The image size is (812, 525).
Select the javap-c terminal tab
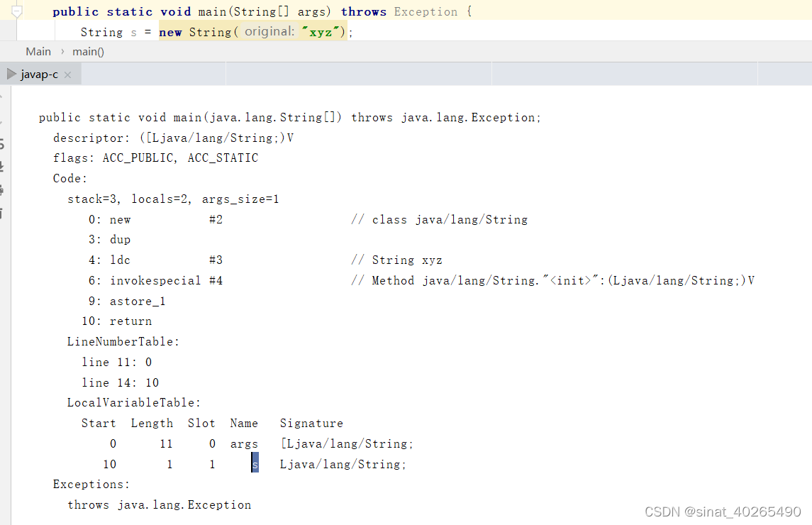[39, 74]
